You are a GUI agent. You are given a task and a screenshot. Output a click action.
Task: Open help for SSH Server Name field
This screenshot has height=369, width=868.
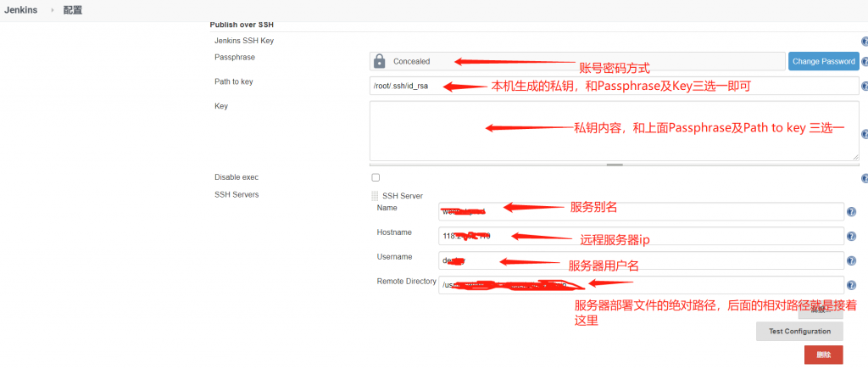pos(851,212)
